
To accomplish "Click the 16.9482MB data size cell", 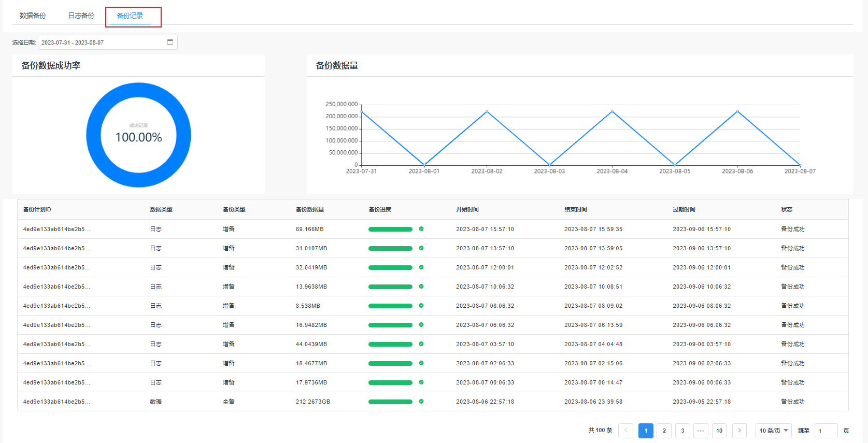I will click(x=311, y=325).
